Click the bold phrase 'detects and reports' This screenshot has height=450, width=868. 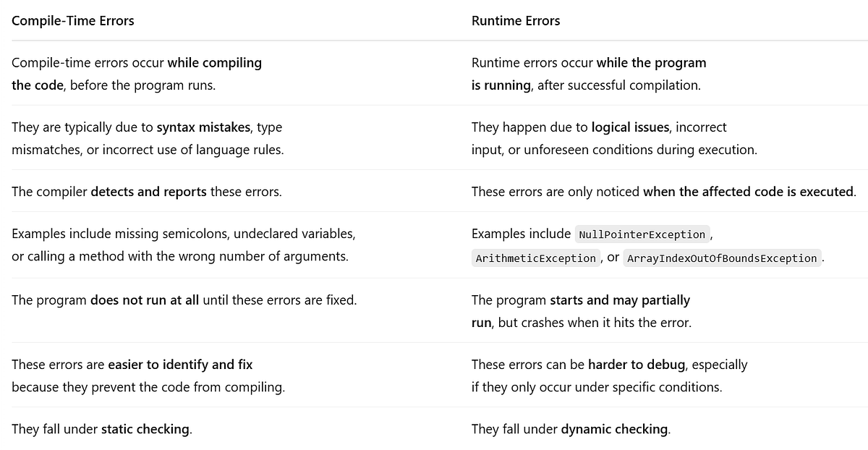click(148, 192)
